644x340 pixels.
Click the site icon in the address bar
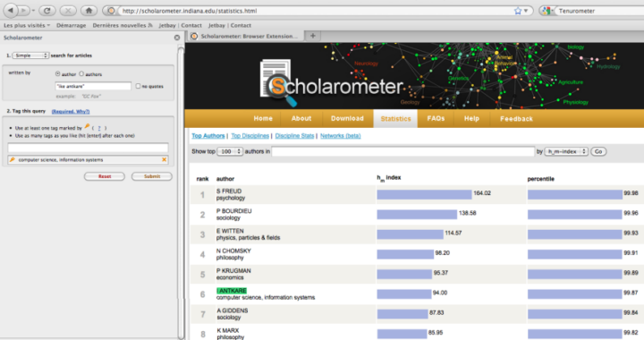(111, 11)
